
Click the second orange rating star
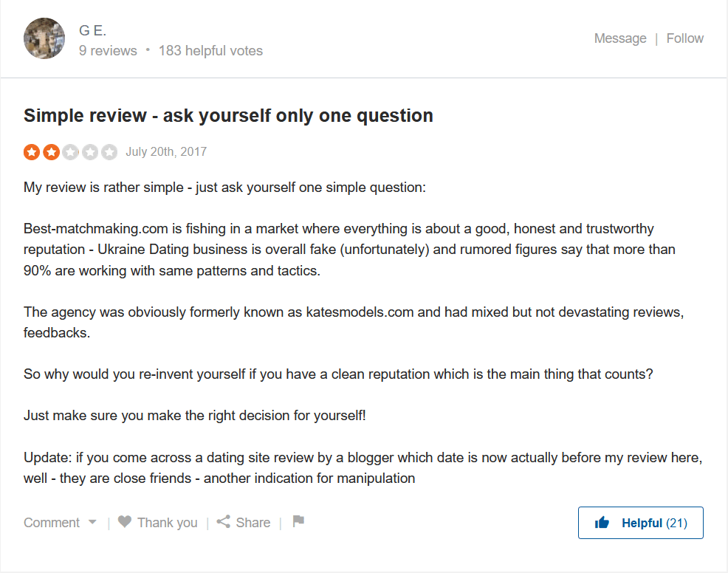click(51, 152)
